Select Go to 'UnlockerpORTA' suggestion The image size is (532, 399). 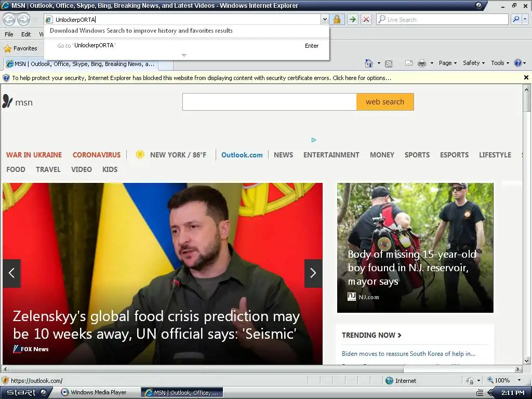(187, 46)
